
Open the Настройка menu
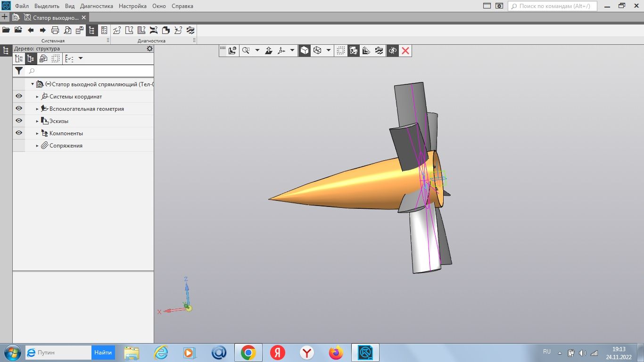tap(132, 6)
